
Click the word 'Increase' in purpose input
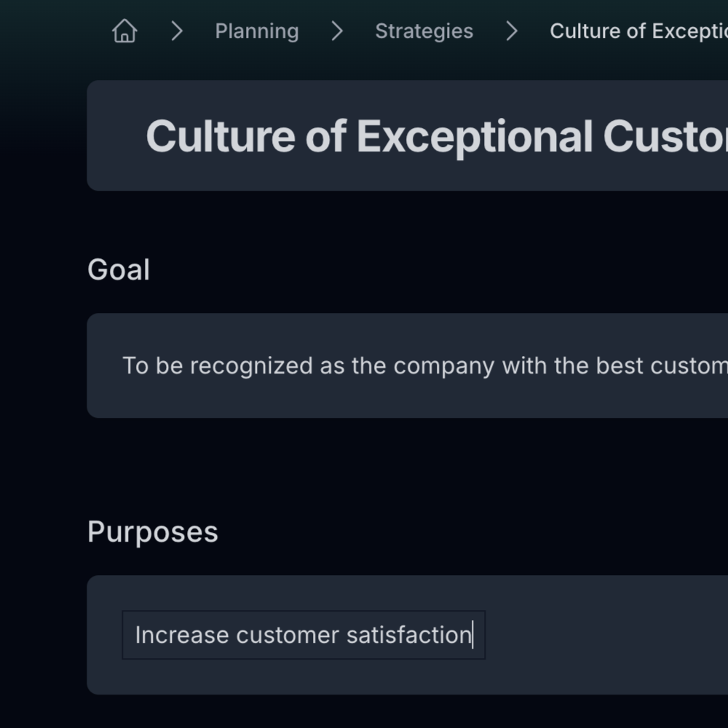pyautogui.click(x=181, y=635)
